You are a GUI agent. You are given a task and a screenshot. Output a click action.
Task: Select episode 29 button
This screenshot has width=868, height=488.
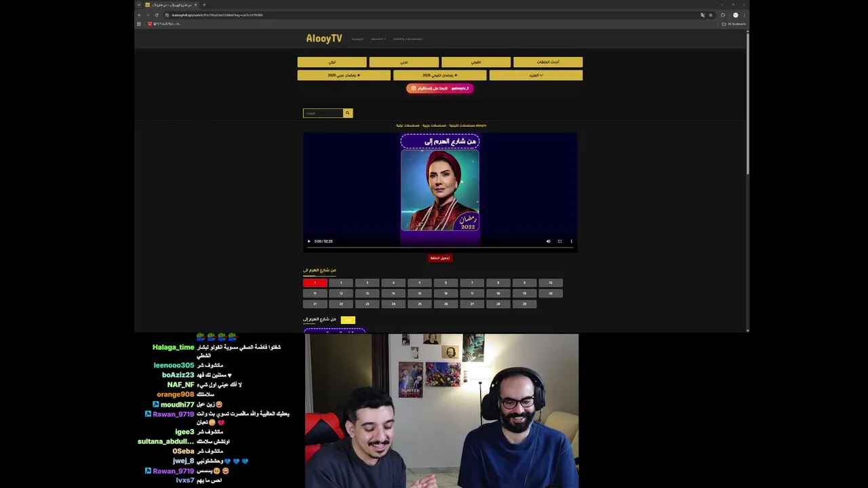pyautogui.click(x=524, y=304)
